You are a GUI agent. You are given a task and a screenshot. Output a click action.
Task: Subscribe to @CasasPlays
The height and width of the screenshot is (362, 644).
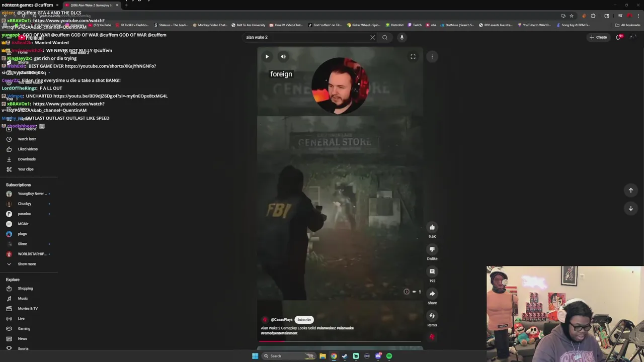(304, 320)
